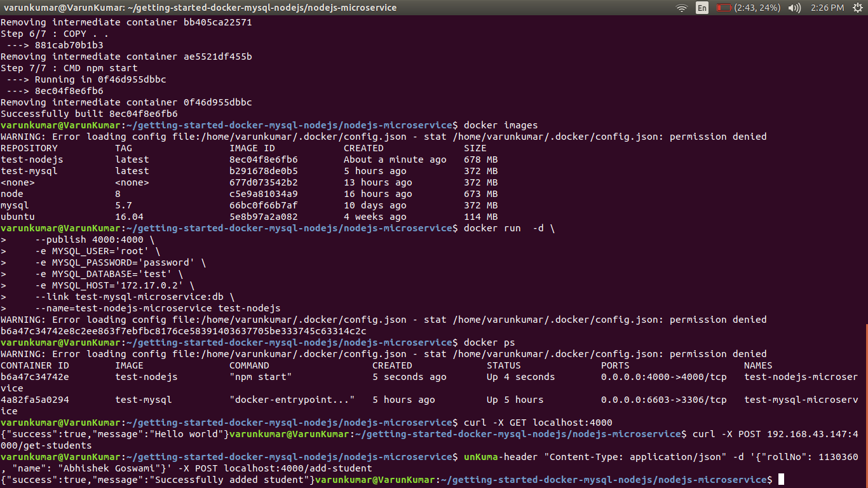Click 'Successfully built 8ec04f8e6fb6' line
Screen dimensions: 868x488
pyautogui.click(x=89, y=114)
